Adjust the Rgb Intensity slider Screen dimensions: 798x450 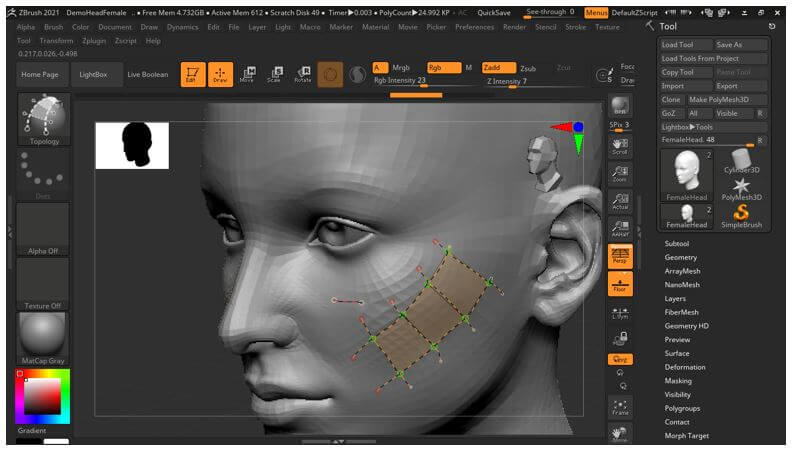(x=422, y=81)
